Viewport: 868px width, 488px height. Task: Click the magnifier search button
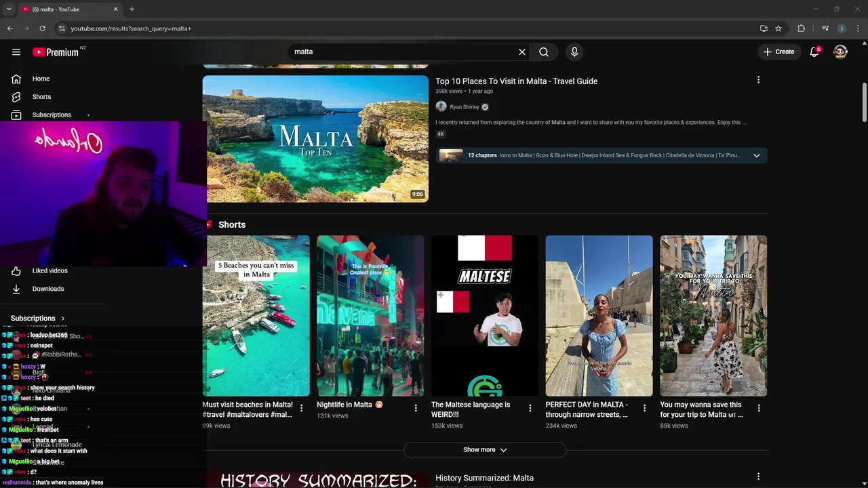544,52
